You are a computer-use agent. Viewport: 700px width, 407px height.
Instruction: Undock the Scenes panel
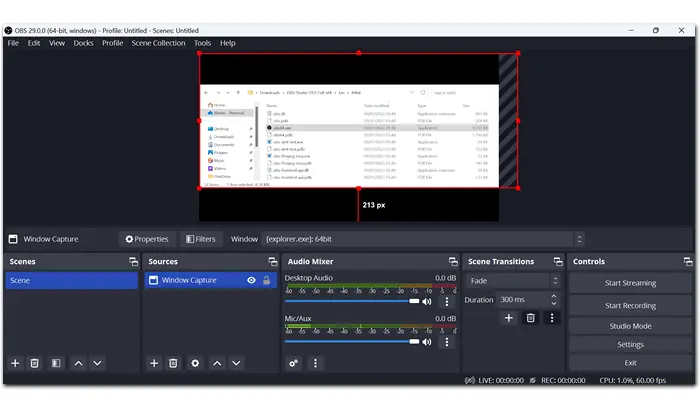pyautogui.click(x=133, y=262)
